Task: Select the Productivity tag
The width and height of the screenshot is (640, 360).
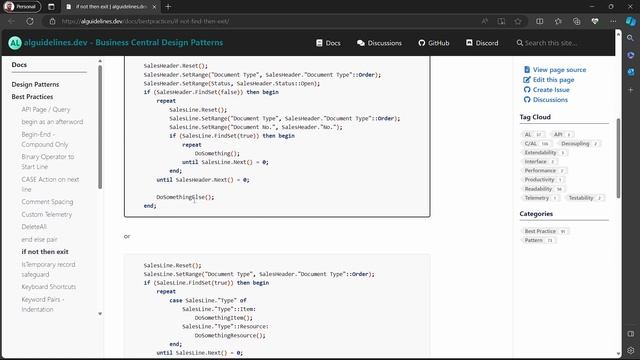Action: (543, 180)
